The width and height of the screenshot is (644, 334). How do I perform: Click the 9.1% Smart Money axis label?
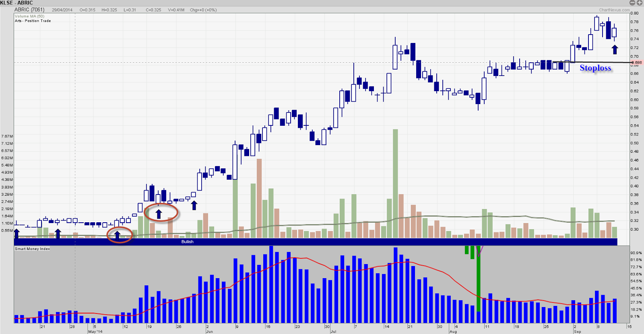click(x=635, y=317)
